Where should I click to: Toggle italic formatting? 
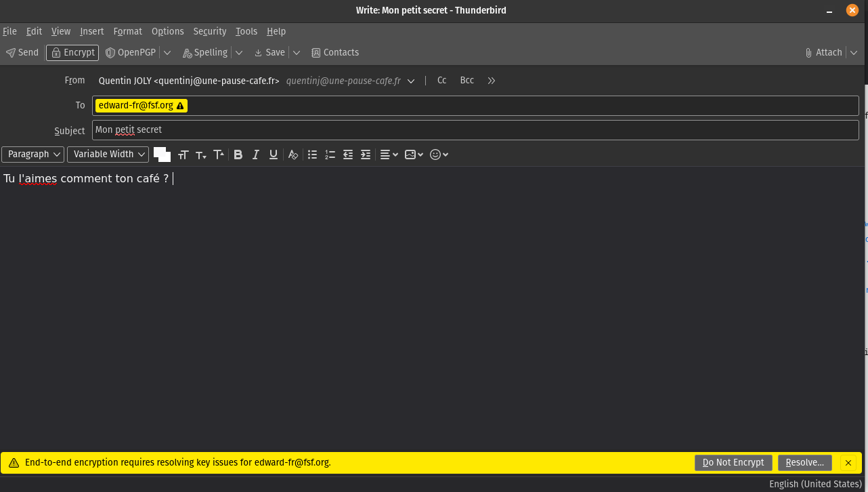click(256, 155)
